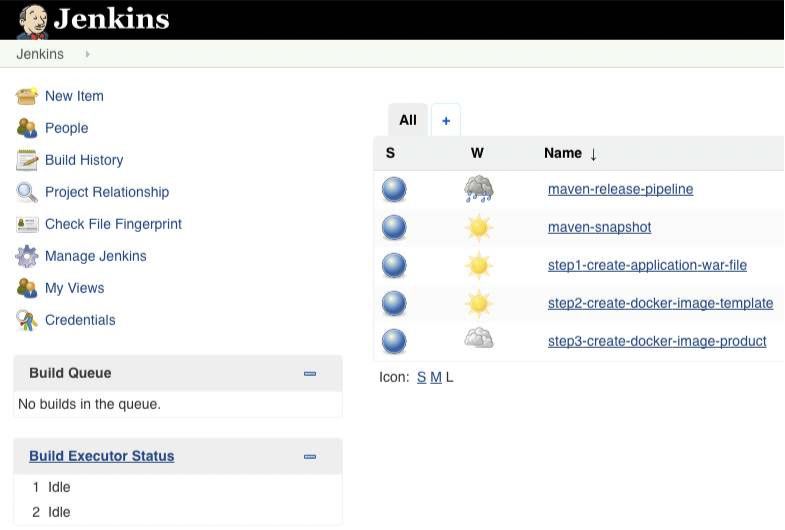Open the maven-snapshot job
The image size is (785, 530).
599,227
